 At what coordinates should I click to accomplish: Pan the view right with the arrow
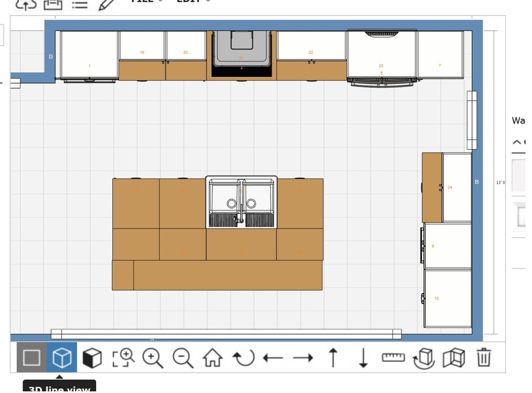point(303,358)
